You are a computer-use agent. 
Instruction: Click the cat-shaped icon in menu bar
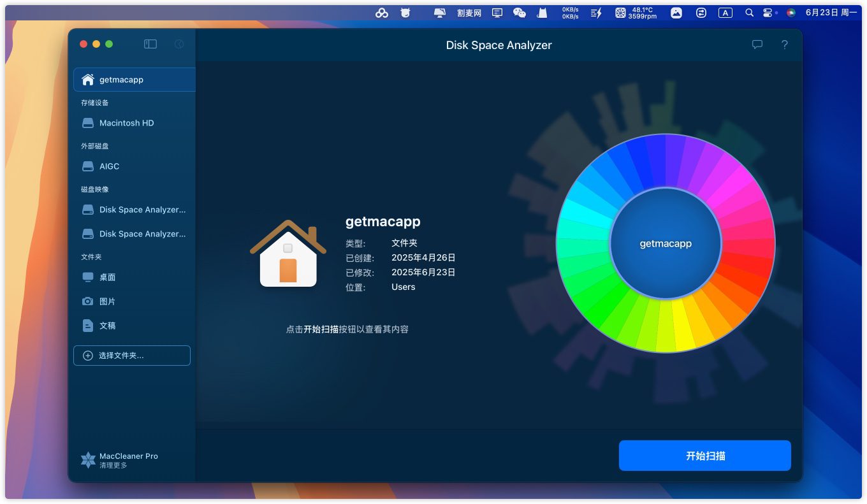click(542, 13)
